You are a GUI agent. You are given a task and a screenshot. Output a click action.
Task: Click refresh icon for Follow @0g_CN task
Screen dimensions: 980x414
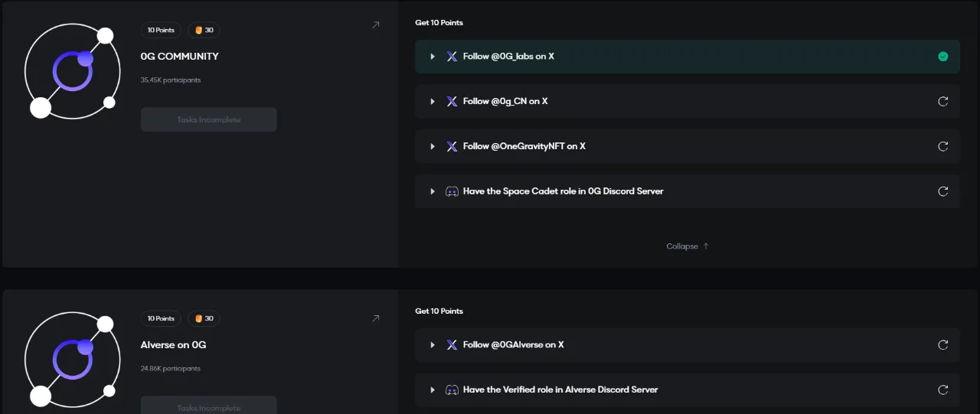pos(942,101)
